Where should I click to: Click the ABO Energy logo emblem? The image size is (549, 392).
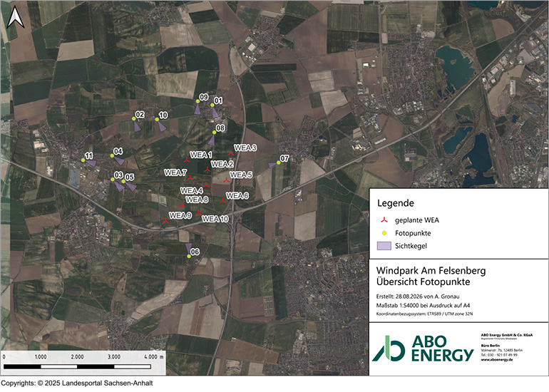tap(389, 349)
